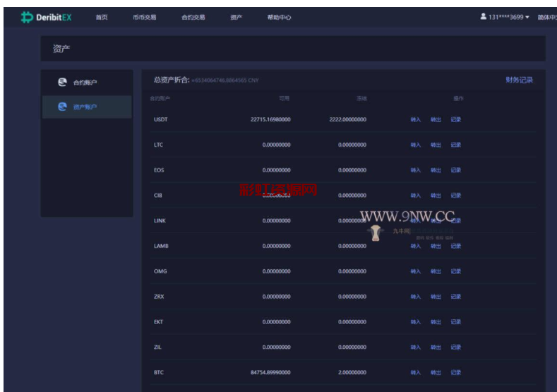The height and width of the screenshot is (392, 557).
Task: View 记录 for the OMG row
Action: tap(455, 271)
